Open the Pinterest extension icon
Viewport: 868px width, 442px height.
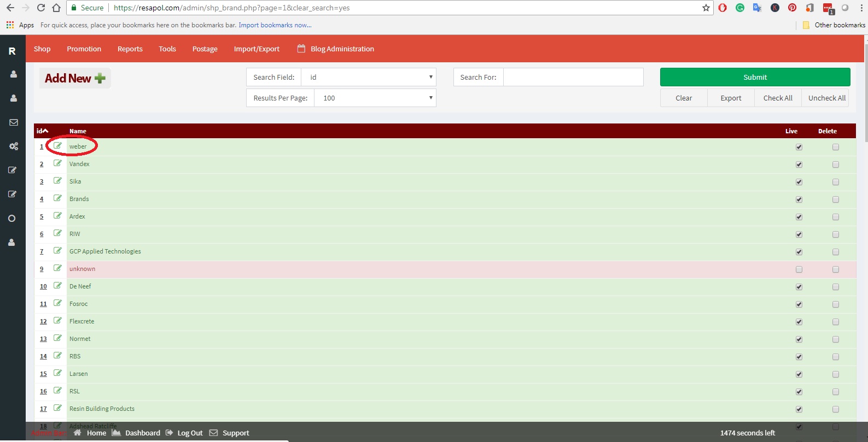[x=792, y=8]
